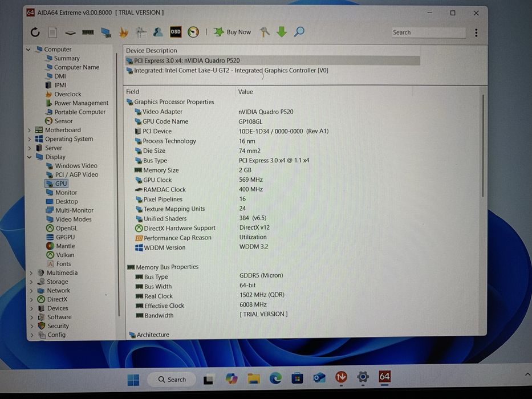Expand the Operating System node
The image size is (532, 399).
[x=30, y=139]
